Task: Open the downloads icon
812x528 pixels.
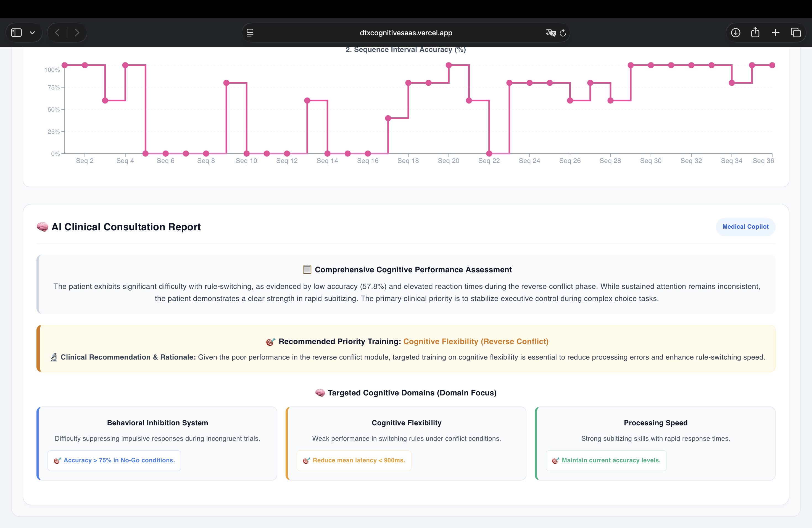Action: click(x=735, y=33)
